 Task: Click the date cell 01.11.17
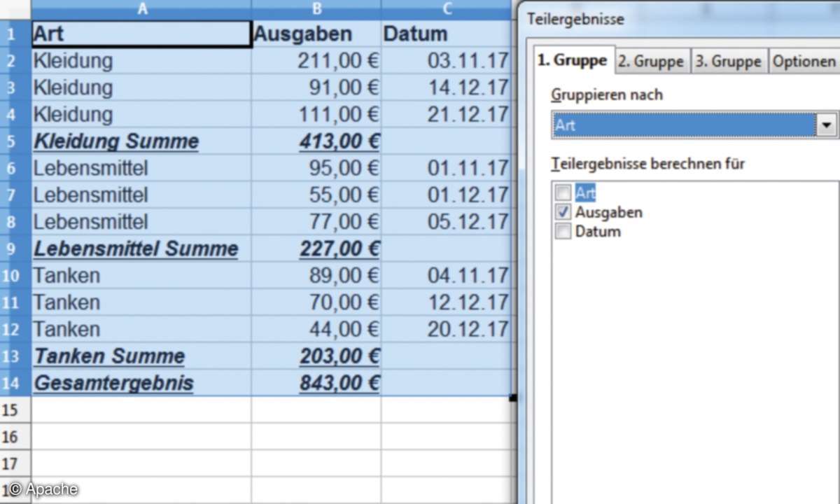point(447,168)
